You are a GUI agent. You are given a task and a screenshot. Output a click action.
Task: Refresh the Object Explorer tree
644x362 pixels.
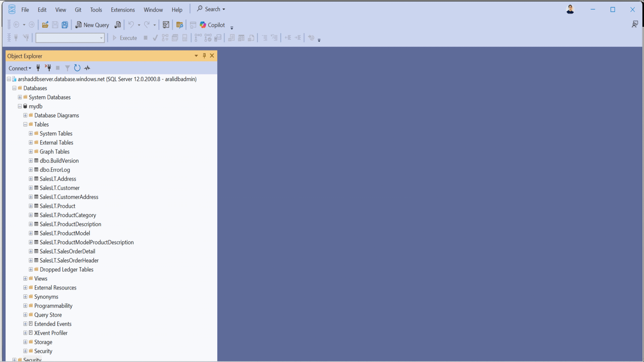pyautogui.click(x=77, y=68)
